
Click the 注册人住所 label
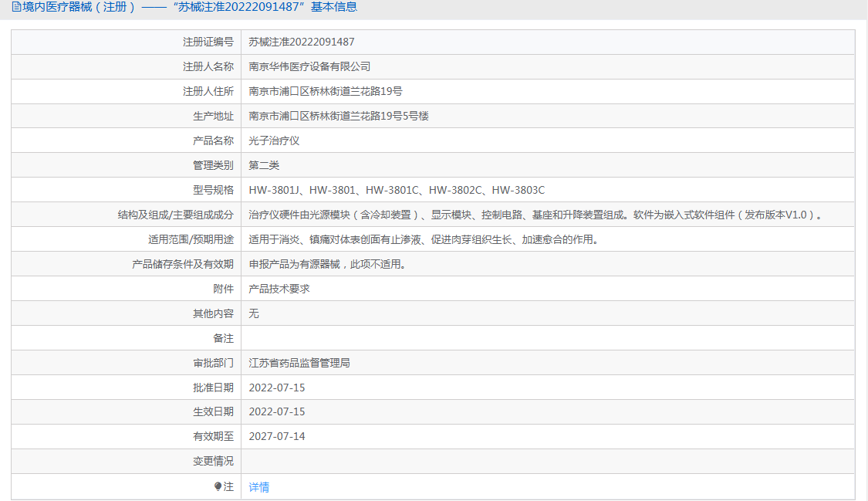click(x=208, y=91)
